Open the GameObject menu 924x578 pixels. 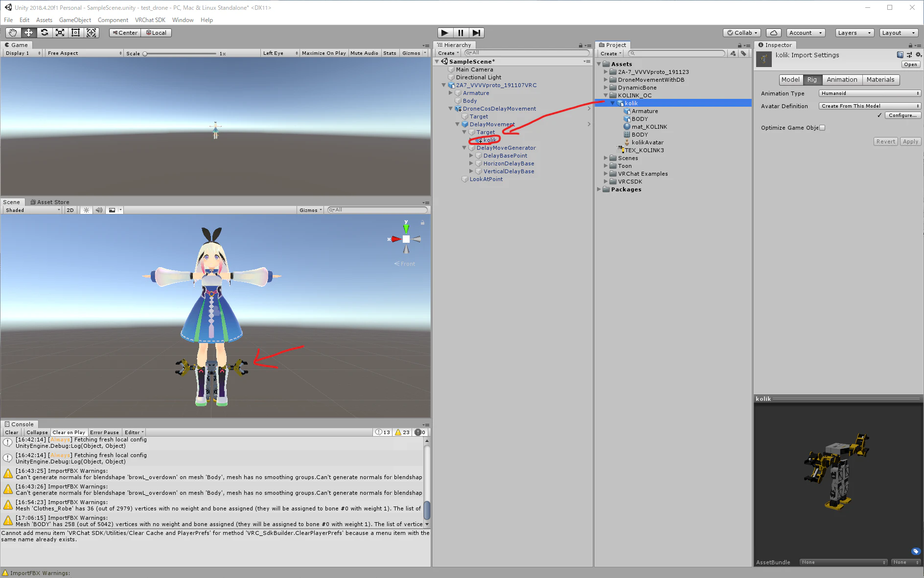pos(75,20)
